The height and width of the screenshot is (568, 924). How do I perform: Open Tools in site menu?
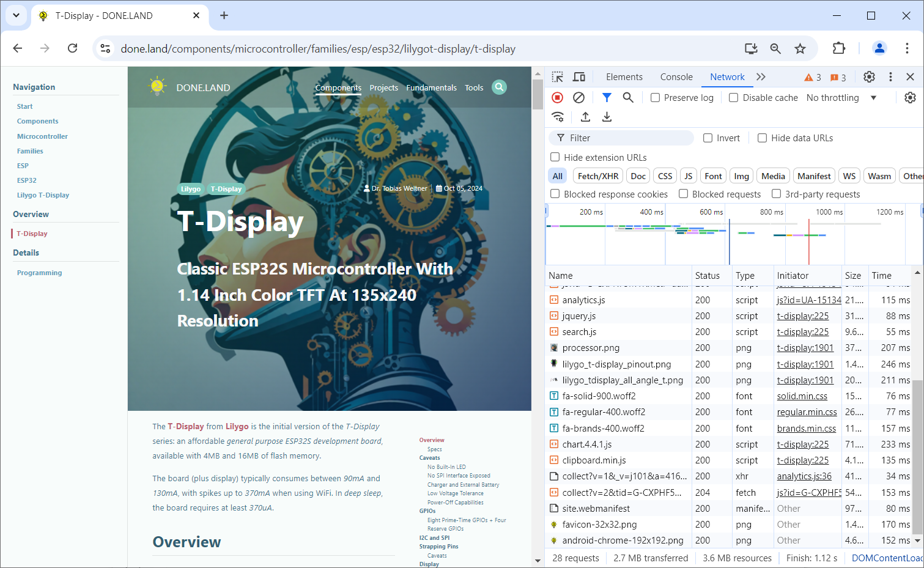[474, 88]
